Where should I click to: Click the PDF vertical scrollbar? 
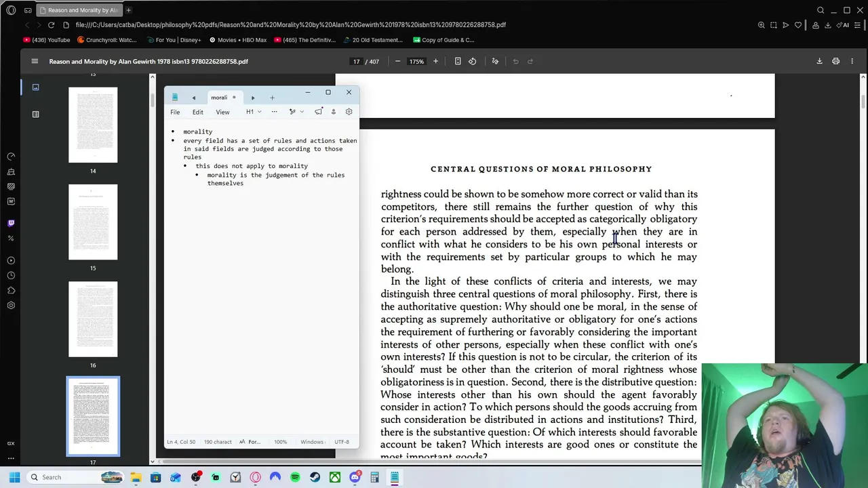[x=864, y=102]
